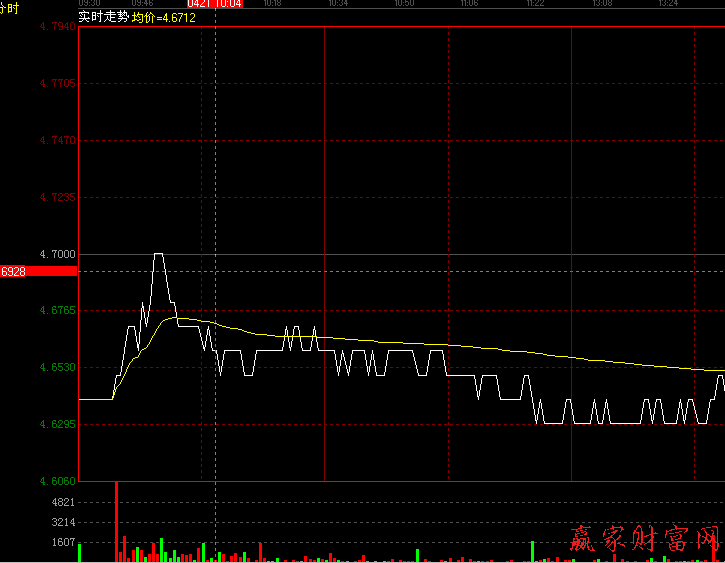Click the 4.7940 top price label
The image size is (725, 563).
pyautogui.click(x=57, y=26)
